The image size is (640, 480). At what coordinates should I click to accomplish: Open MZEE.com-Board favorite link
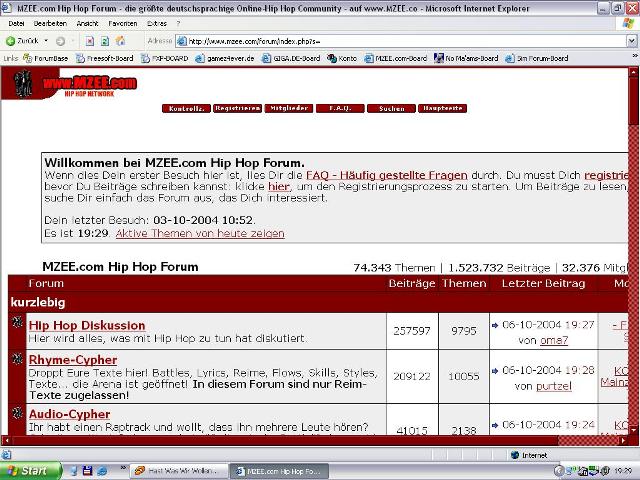(396, 58)
